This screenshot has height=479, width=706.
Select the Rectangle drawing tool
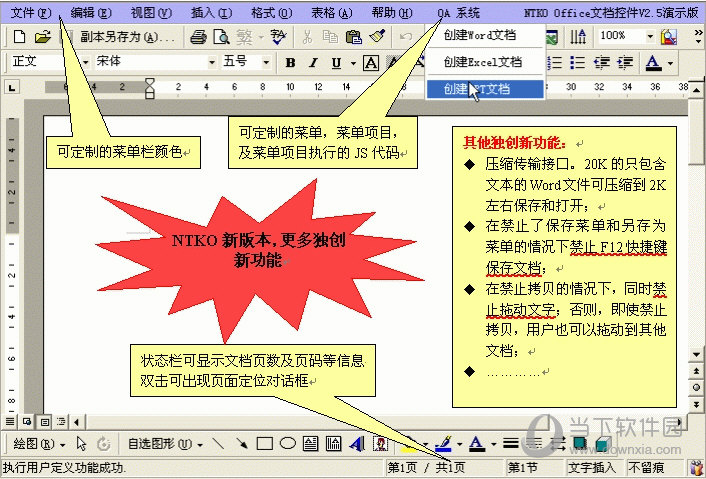(265, 444)
